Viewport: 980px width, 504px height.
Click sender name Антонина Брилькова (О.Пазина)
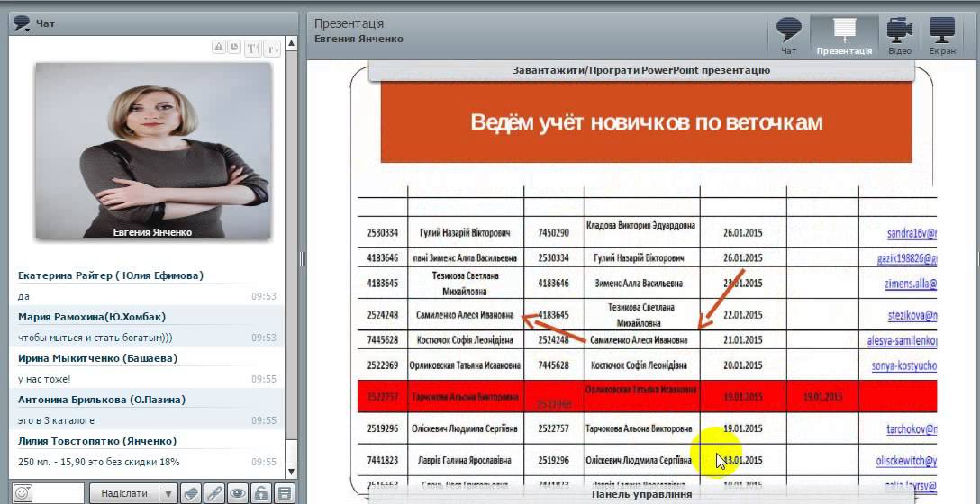coord(101,399)
